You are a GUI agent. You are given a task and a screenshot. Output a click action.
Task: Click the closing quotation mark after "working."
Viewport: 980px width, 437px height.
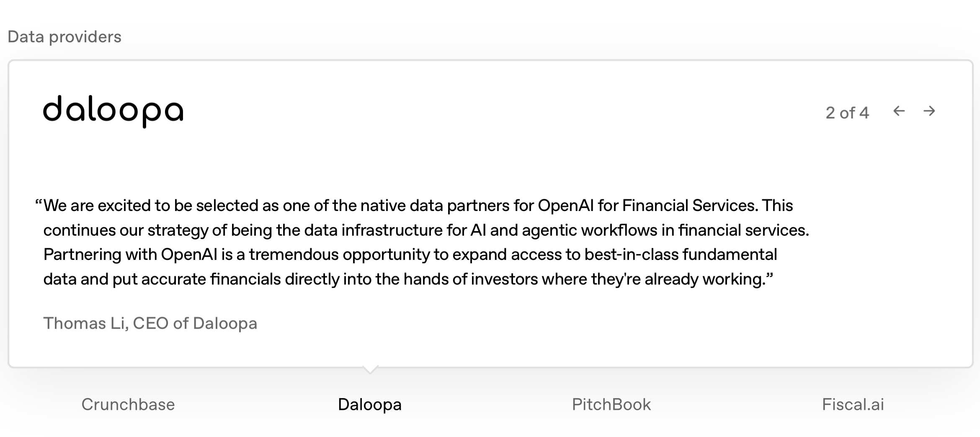click(769, 276)
